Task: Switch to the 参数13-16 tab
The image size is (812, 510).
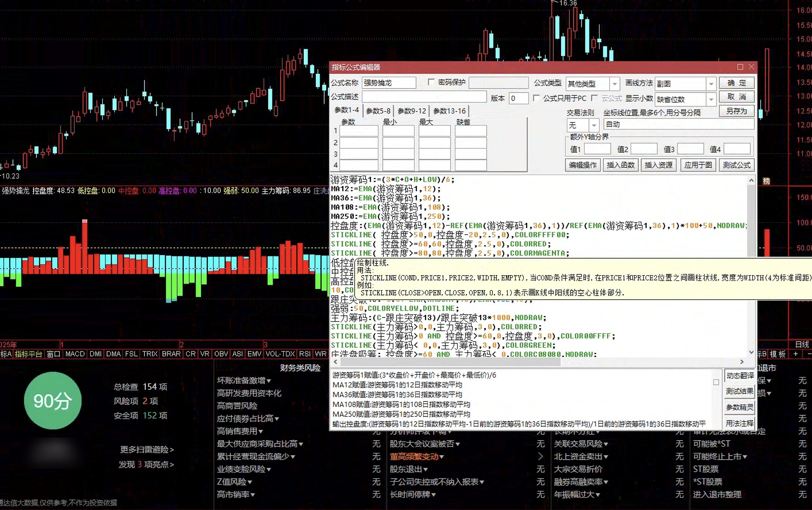Action: [449, 111]
